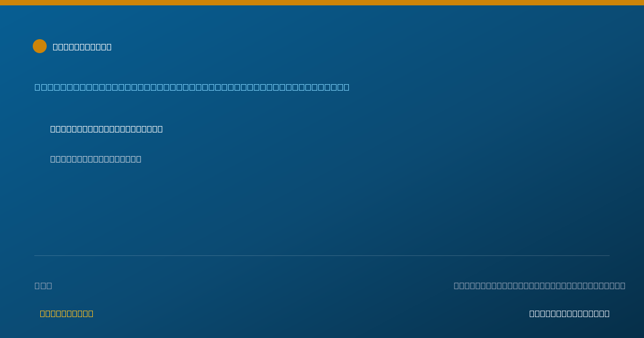Click the thin horizontal divider line
Screen dimensions: 644x338
point(322,255)
